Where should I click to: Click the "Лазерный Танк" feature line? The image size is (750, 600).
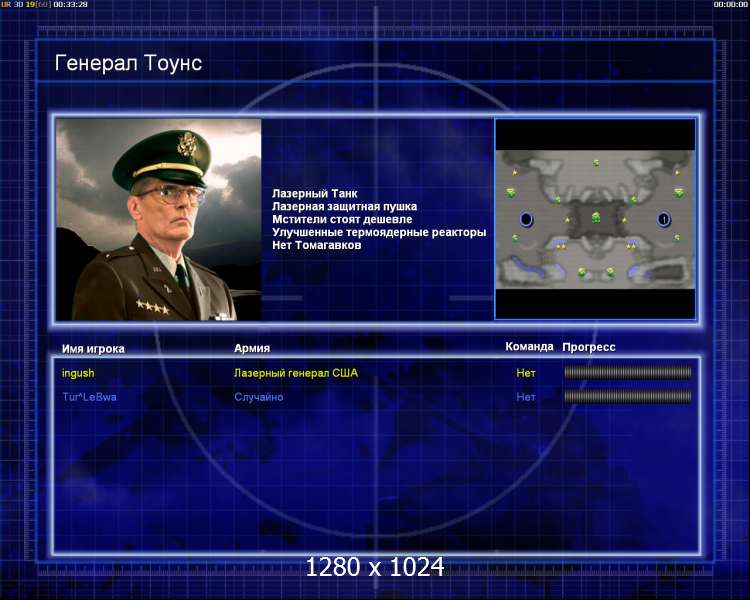(x=315, y=193)
